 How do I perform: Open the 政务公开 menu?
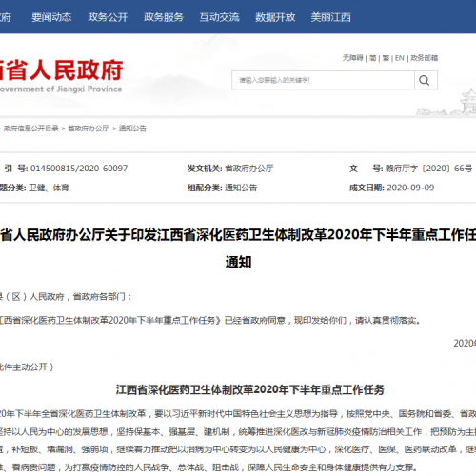point(108,17)
